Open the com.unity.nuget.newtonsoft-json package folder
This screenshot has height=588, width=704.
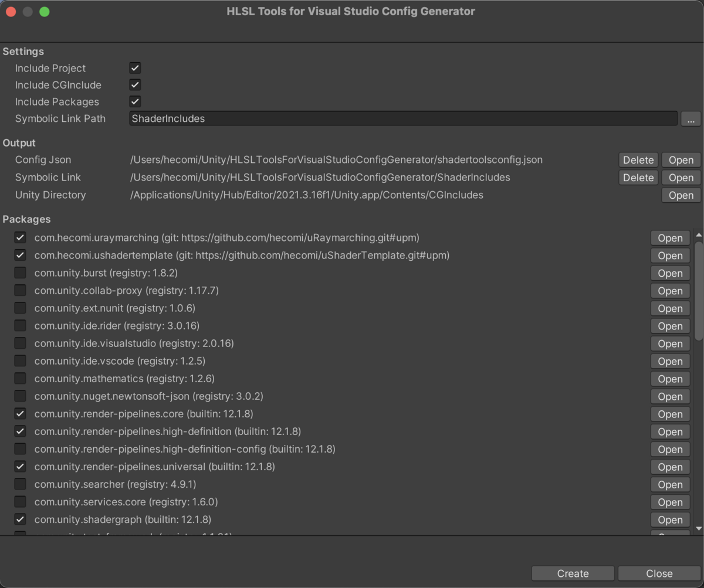click(670, 396)
